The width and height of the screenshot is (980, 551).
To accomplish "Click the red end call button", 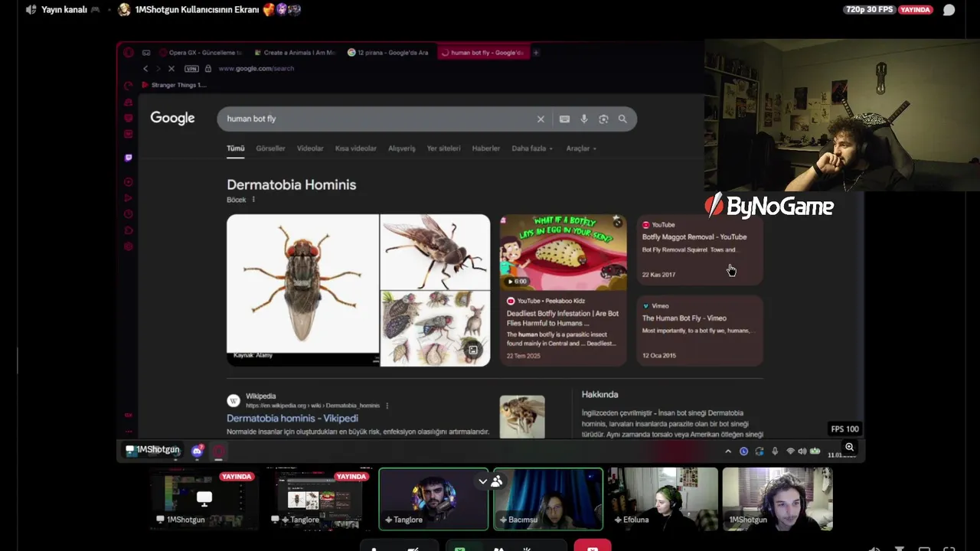I will click(x=592, y=546).
